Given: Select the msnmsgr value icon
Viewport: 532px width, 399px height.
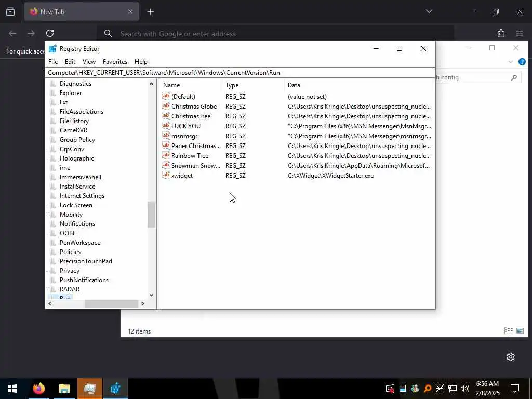Looking at the screenshot, I should pyautogui.click(x=166, y=136).
